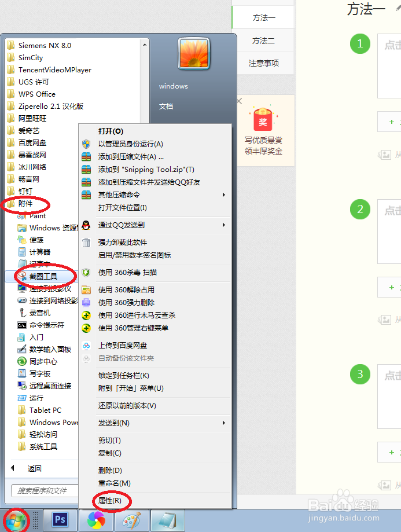Choose 使用 360解除占用

click(126, 290)
